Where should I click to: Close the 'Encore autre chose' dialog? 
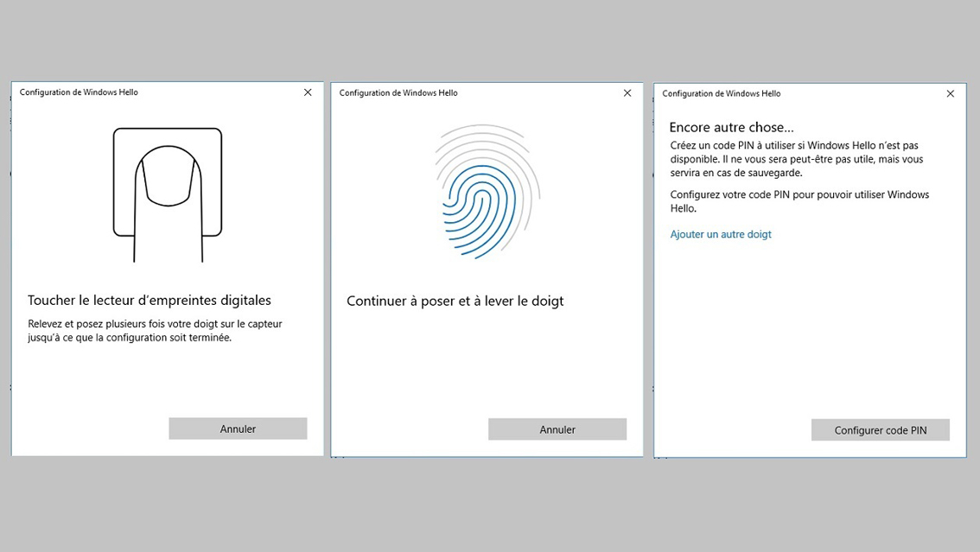(x=950, y=93)
